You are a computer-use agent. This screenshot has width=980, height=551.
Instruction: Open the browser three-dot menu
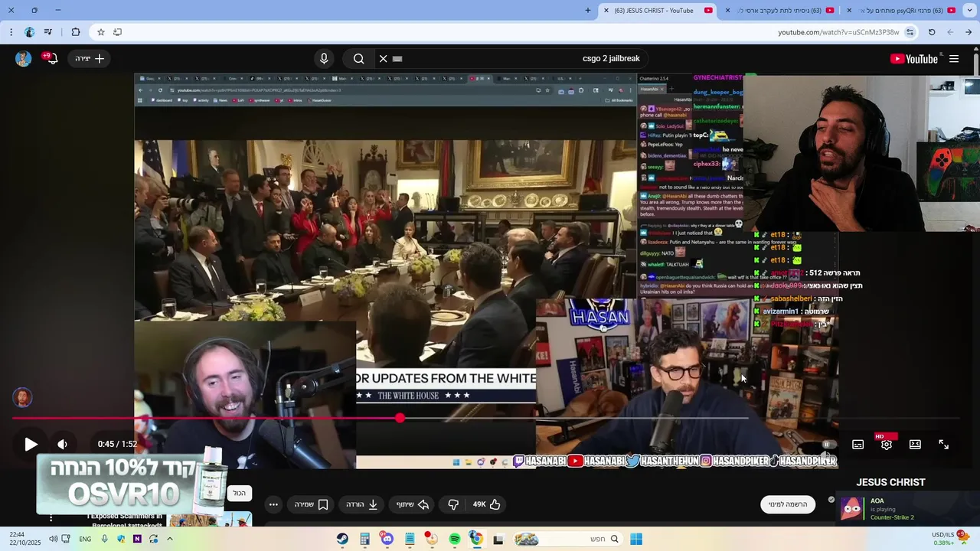click(11, 32)
